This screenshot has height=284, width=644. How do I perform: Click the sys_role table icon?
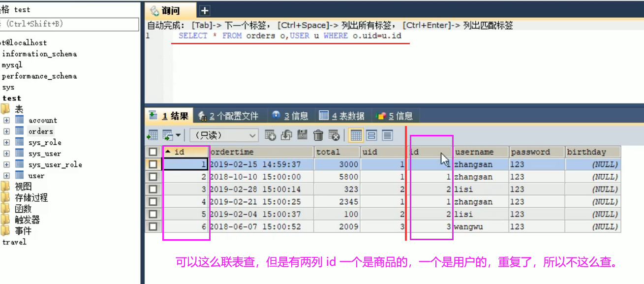click(x=20, y=142)
